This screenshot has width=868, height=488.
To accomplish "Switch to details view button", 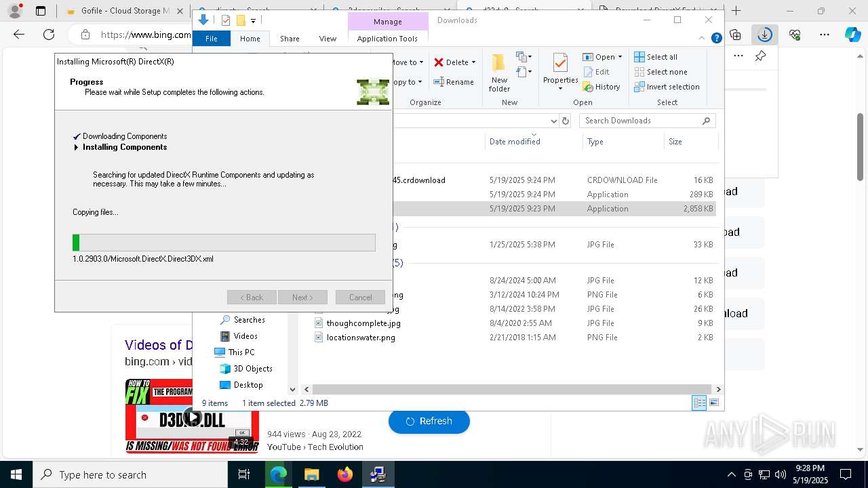I will click(x=699, y=403).
